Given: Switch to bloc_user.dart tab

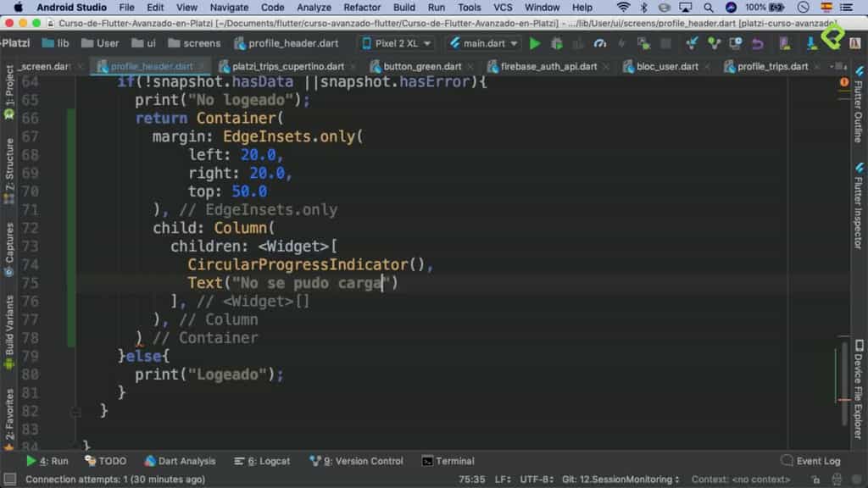Looking at the screenshot, I should coord(667,66).
